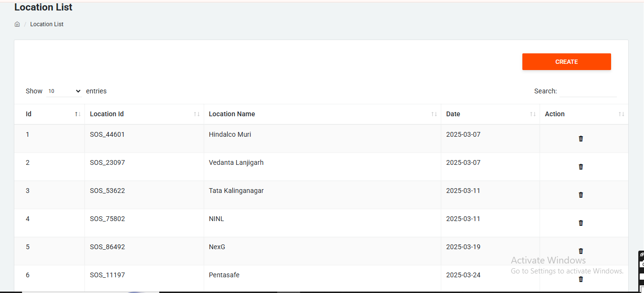
Task: Remove Tata Kalinganagar using its trash icon
Action: coord(581,195)
